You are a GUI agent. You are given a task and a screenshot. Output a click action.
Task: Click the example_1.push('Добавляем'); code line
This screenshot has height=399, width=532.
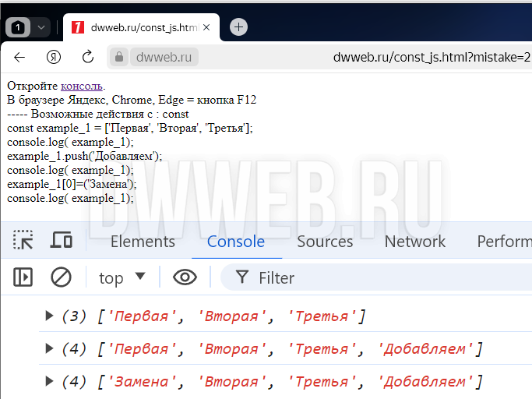click(x=84, y=156)
